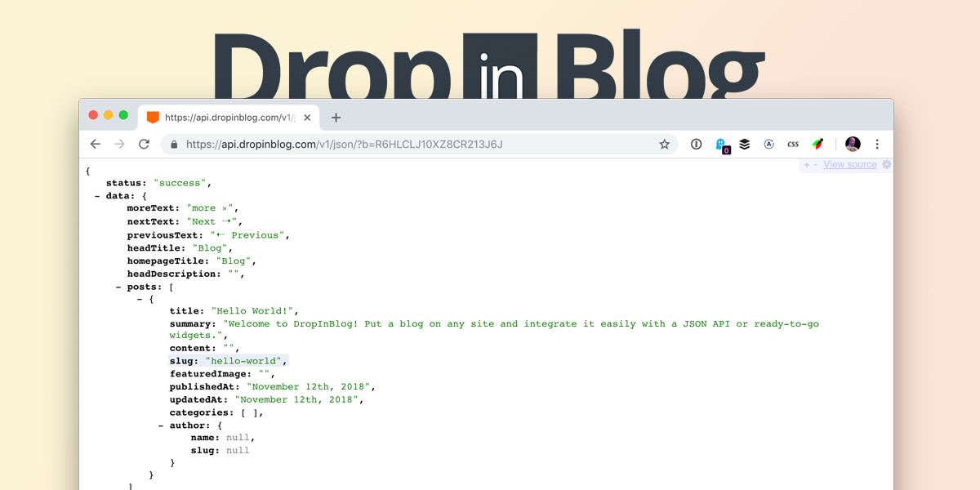980x490 pixels.
Task: Click the lock icon in the address bar
Action: pyautogui.click(x=173, y=145)
